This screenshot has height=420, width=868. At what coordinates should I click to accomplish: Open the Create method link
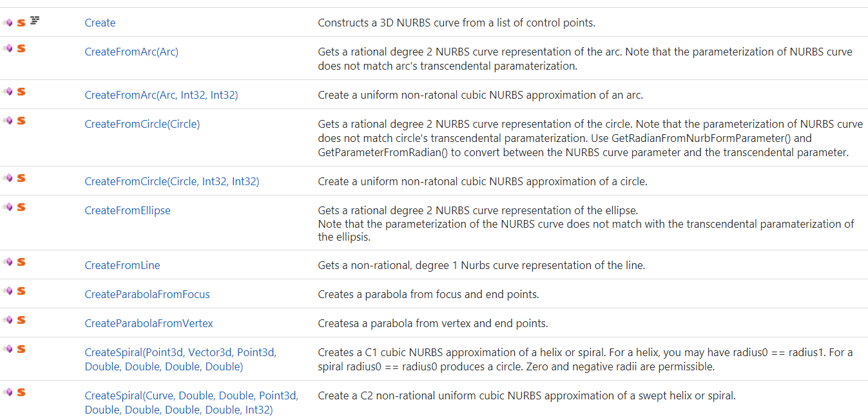tap(100, 23)
